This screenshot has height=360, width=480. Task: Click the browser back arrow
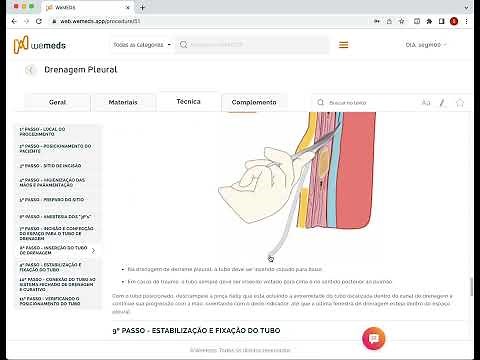(14, 21)
